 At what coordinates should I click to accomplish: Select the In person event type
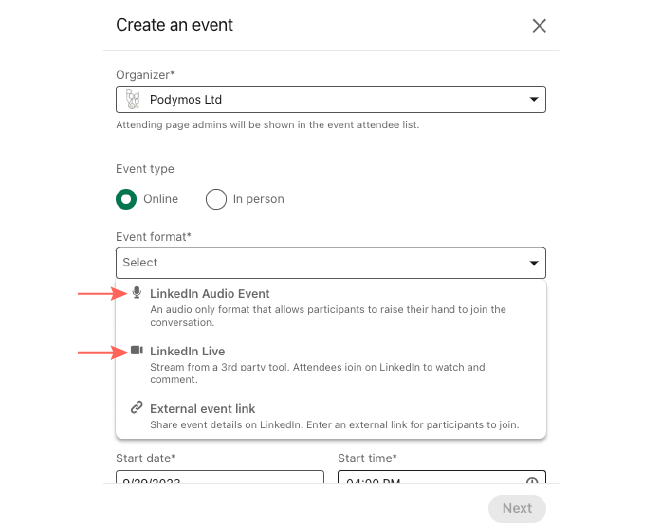coord(216,199)
